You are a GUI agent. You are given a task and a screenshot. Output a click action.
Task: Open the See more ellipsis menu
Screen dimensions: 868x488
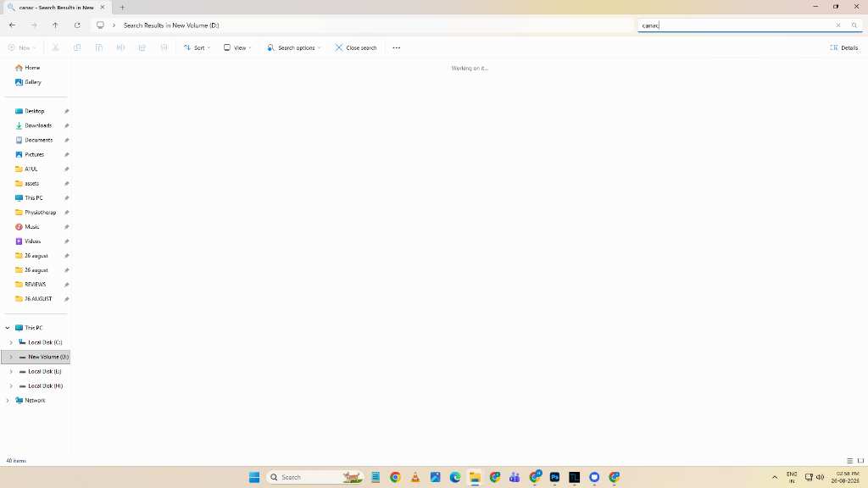point(397,48)
